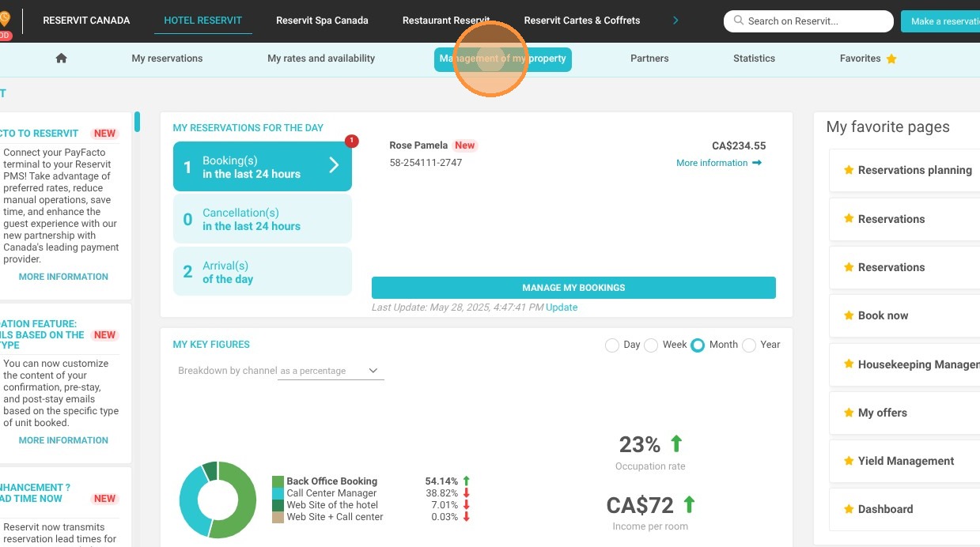
Task: Select the Day radio button
Action: [611, 345]
